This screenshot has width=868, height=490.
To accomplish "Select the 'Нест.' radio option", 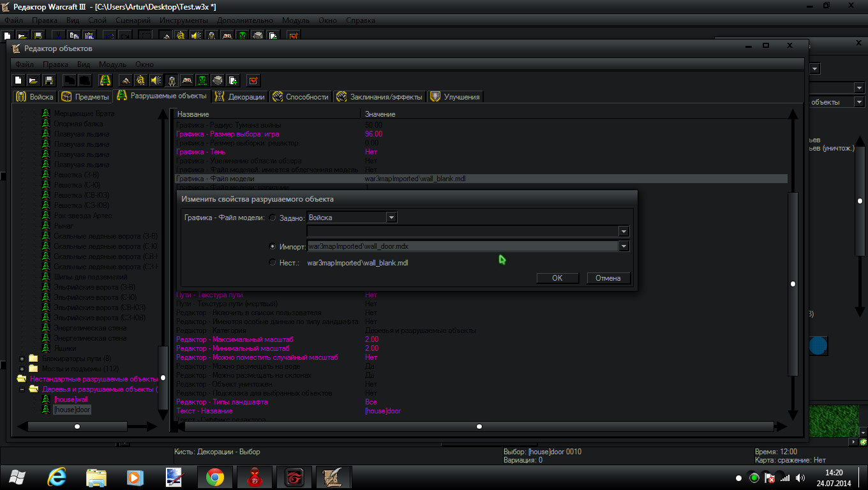I will point(273,262).
